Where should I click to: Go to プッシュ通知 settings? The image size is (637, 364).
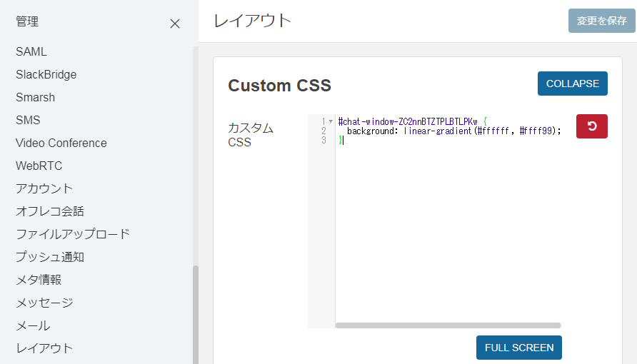coord(49,257)
